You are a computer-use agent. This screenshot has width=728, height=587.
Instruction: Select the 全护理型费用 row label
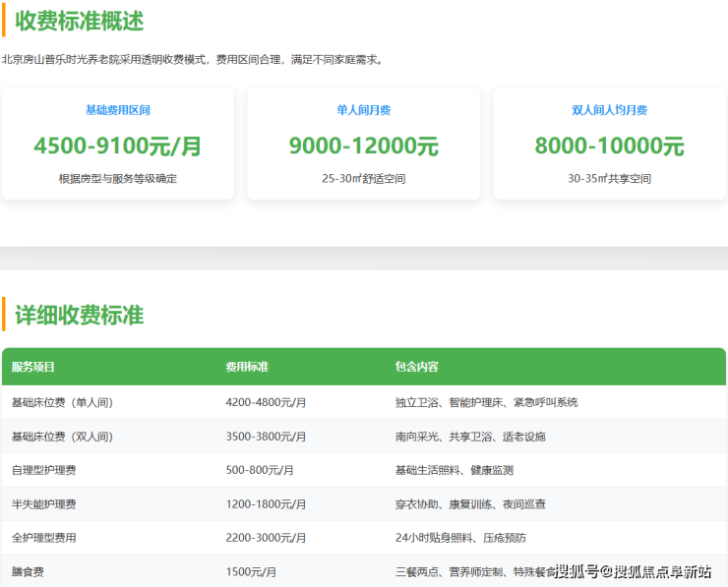click(x=43, y=538)
